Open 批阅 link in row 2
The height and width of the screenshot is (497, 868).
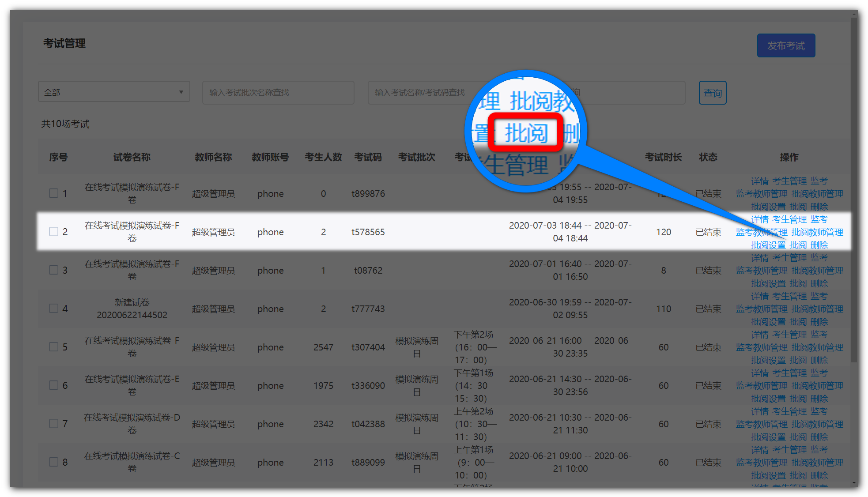(x=798, y=245)
